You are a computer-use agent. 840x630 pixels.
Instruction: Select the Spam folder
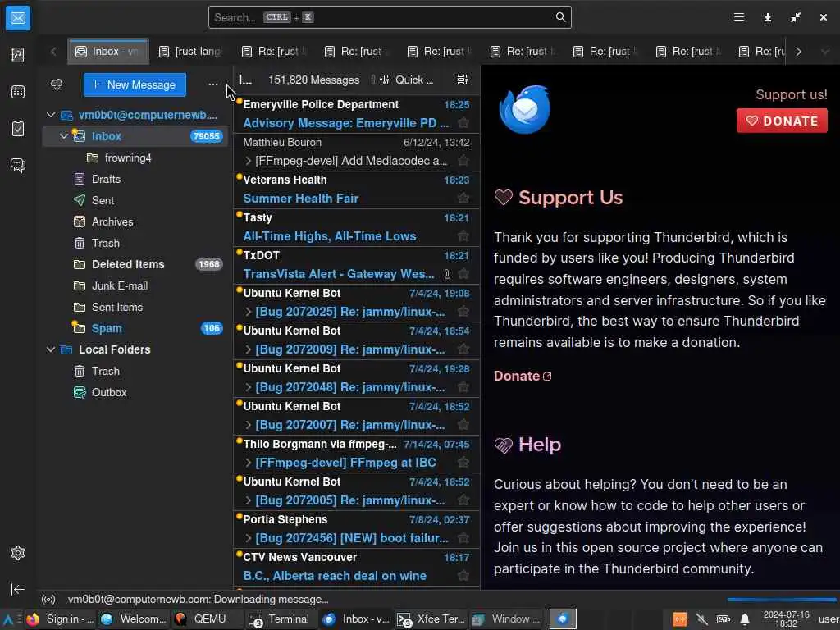pos(135,328)
